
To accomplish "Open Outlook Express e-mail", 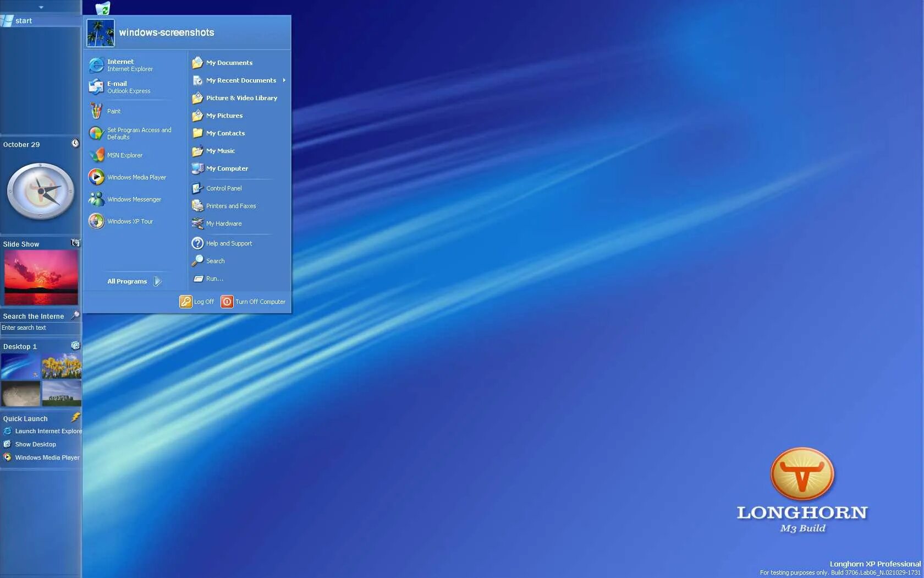I will tap(125, 87).
